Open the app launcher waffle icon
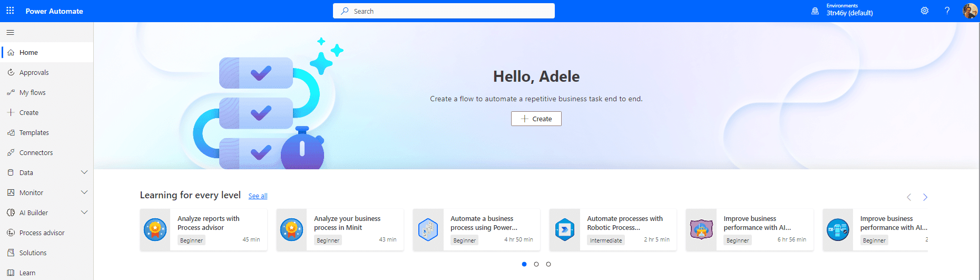Image resolution: width=980 pixels, height=280 pixels. (x=10, y=11)
